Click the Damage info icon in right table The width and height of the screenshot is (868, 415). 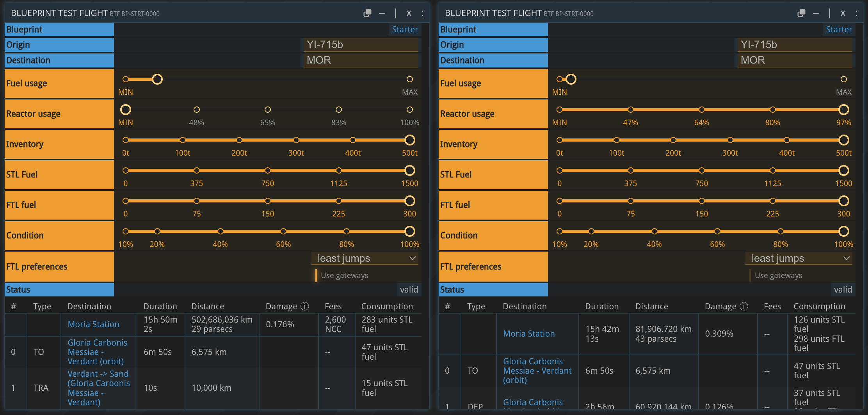coord(744,306)
